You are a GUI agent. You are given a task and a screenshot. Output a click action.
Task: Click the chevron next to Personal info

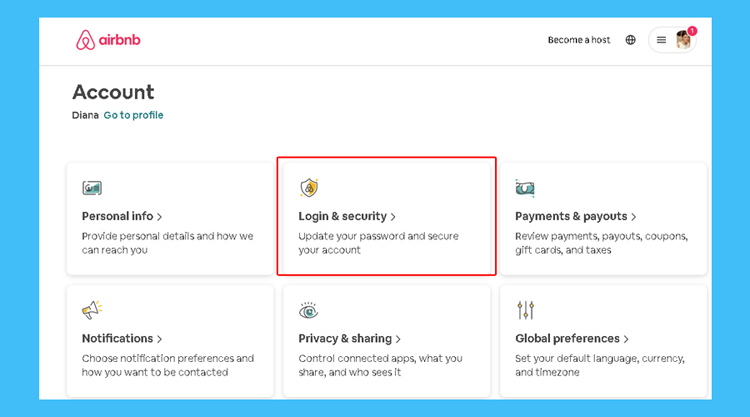point(159,217)
